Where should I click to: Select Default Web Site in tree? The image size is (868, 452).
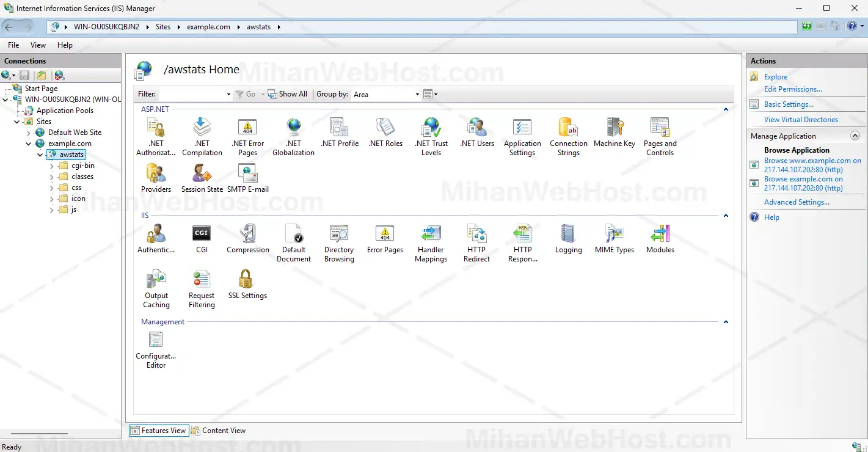(75, 133)
